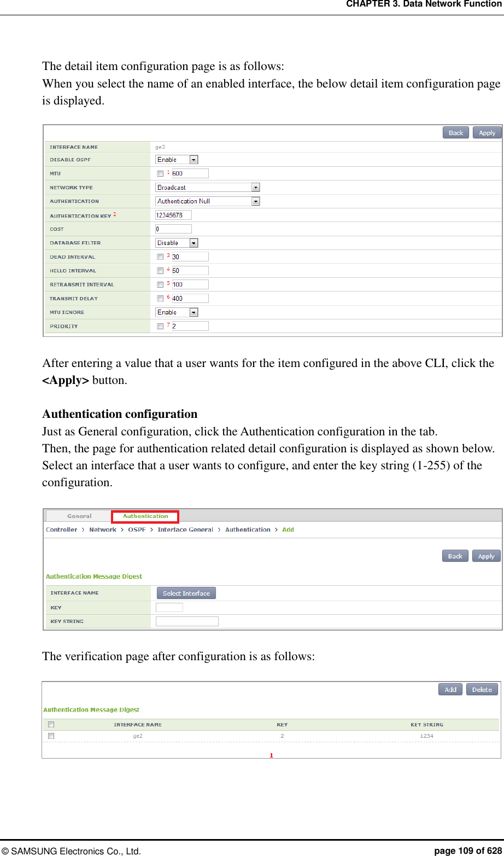Click the Dead Interval field showing 30
The width and height of the screenshot is (504, 856).
(x=190, y=257)
